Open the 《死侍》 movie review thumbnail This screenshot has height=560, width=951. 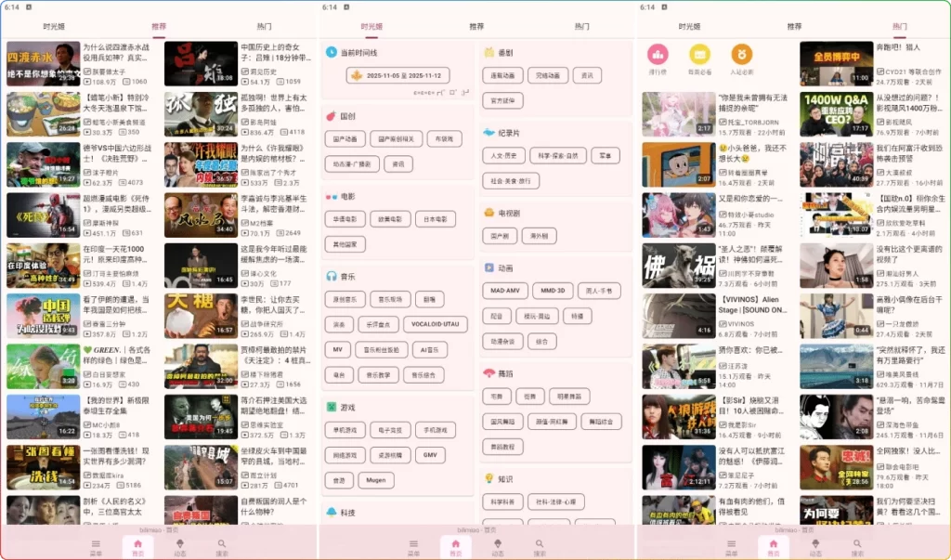[42, 215]
